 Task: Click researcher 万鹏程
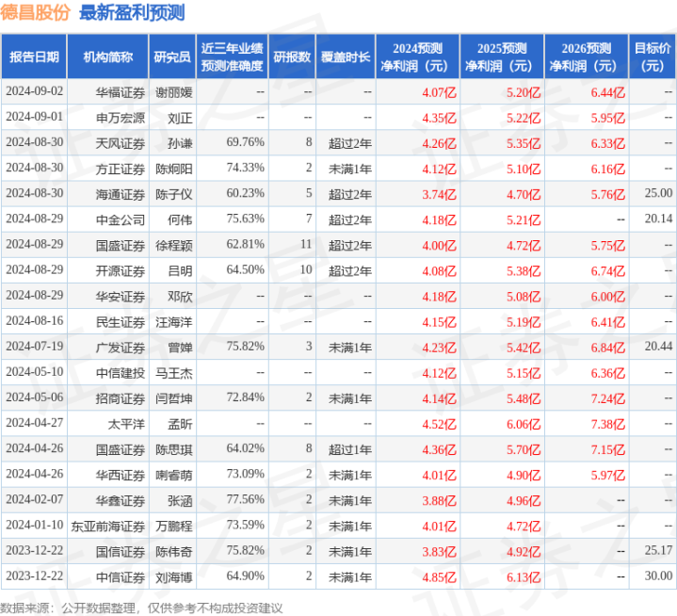click(174, 527)
